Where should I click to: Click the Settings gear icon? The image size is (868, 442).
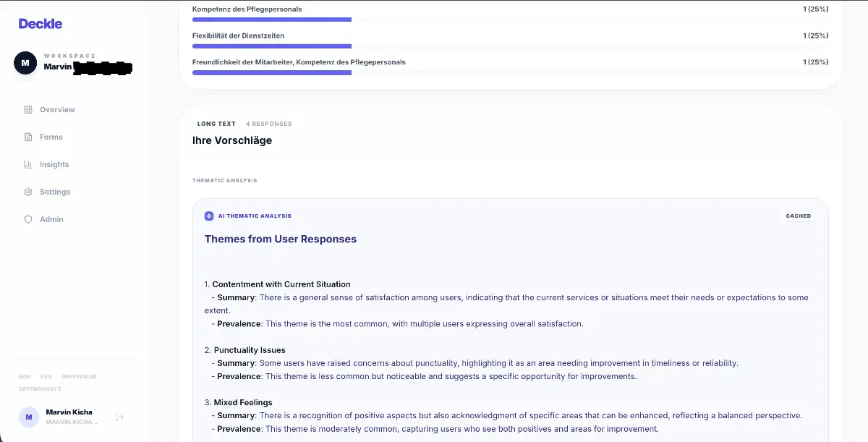coord(28,192)
